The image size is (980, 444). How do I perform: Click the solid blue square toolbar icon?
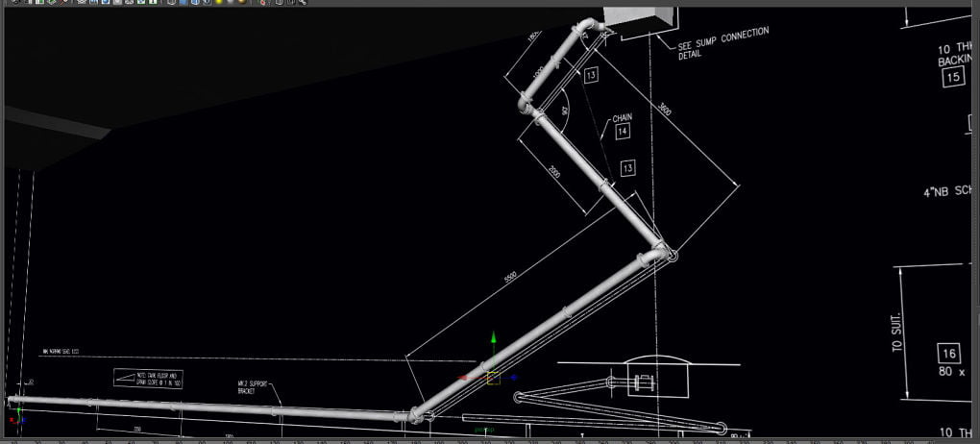(x=183, y=3)
